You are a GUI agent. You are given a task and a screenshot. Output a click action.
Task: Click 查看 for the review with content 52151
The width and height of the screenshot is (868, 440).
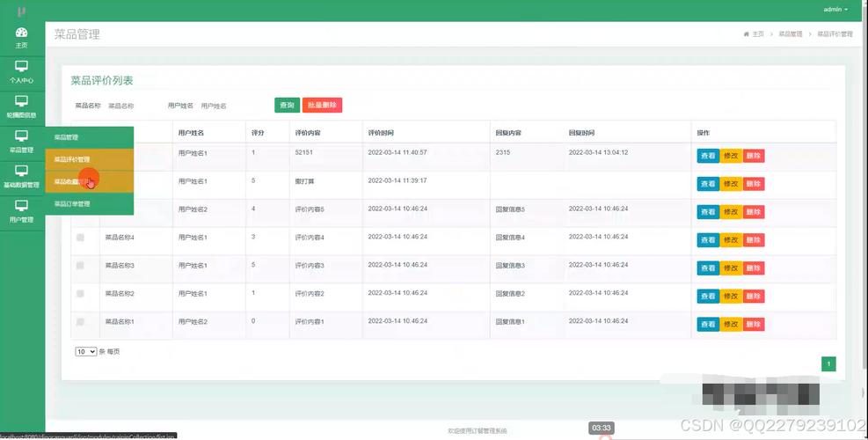click(x=708, y=156)
